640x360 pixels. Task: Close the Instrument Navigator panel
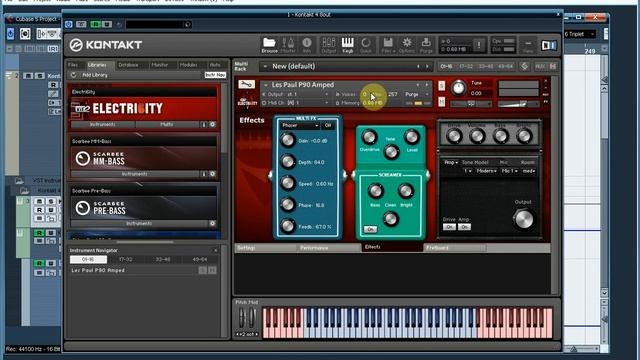pos(216,250)
